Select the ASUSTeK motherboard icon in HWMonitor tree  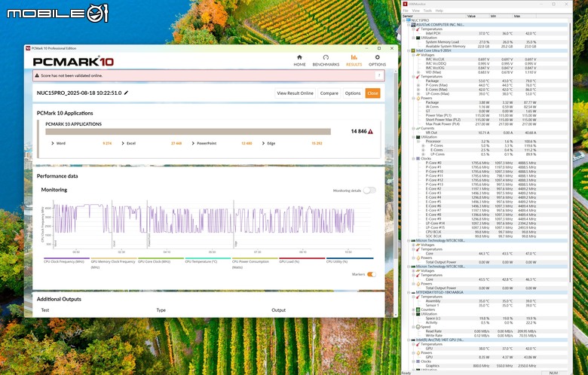pyautogui.click(x=413, y=25)
